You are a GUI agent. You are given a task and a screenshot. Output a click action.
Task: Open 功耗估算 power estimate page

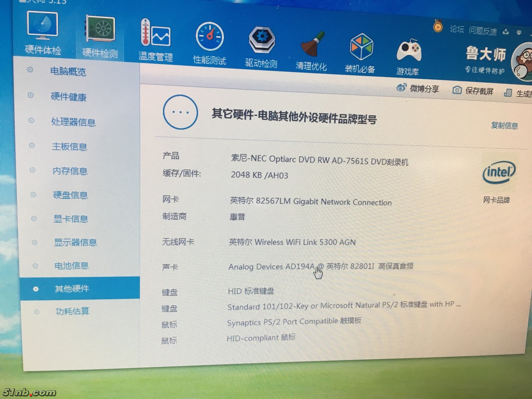(x=72, y=311)
